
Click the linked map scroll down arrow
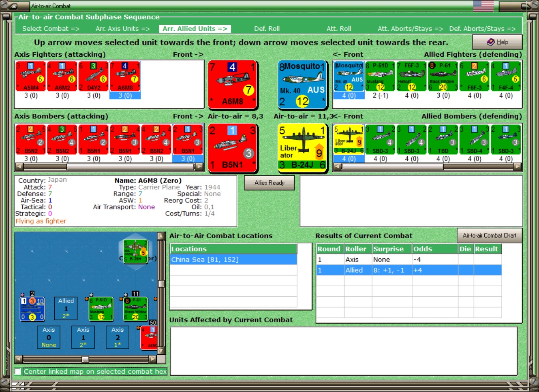161,351
